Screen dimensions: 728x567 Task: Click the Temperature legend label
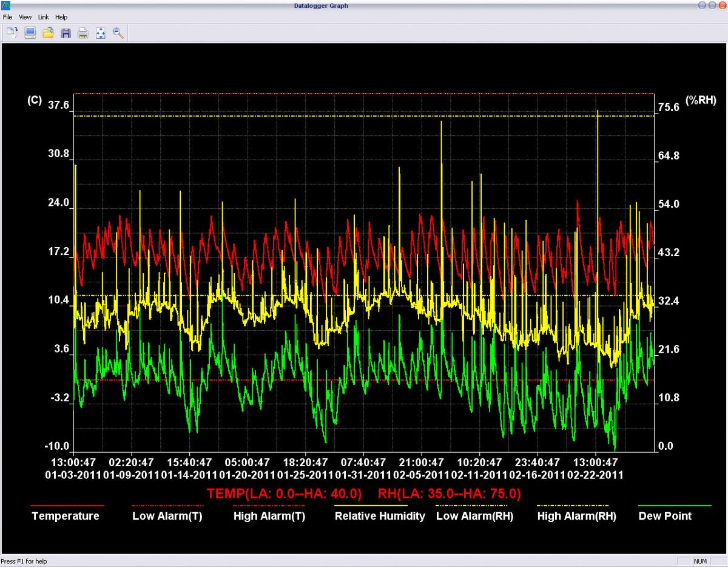click(66, 516)
